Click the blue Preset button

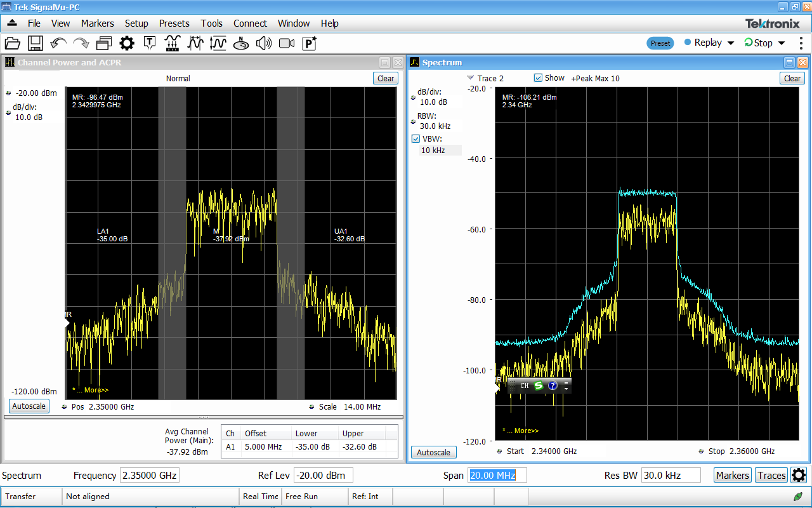click(660, 43)
